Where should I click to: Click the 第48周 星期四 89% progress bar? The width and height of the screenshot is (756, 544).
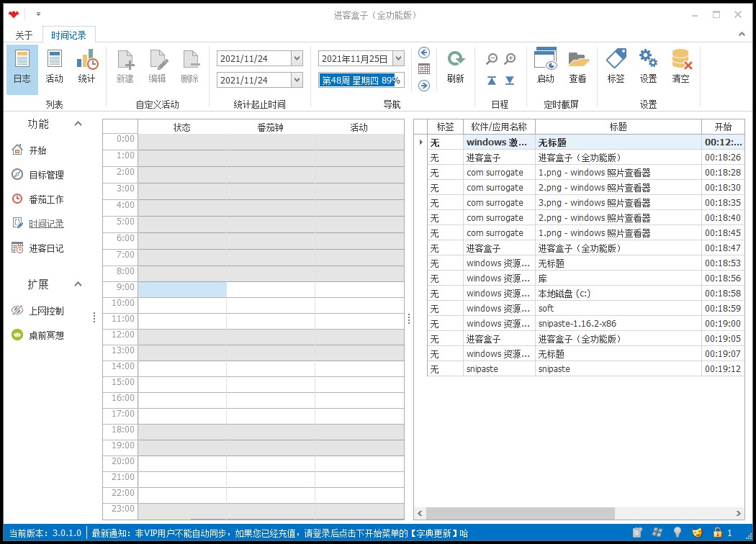361,80
